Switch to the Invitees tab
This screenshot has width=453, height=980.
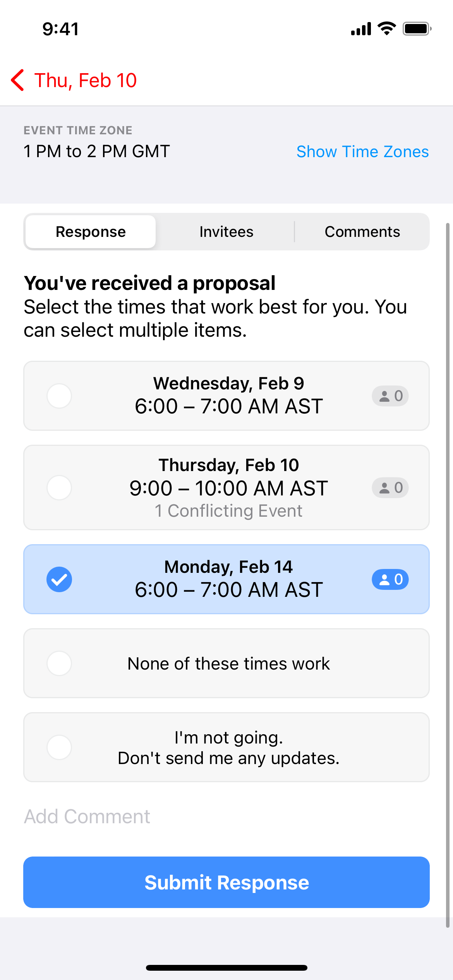tap(226, 232)
